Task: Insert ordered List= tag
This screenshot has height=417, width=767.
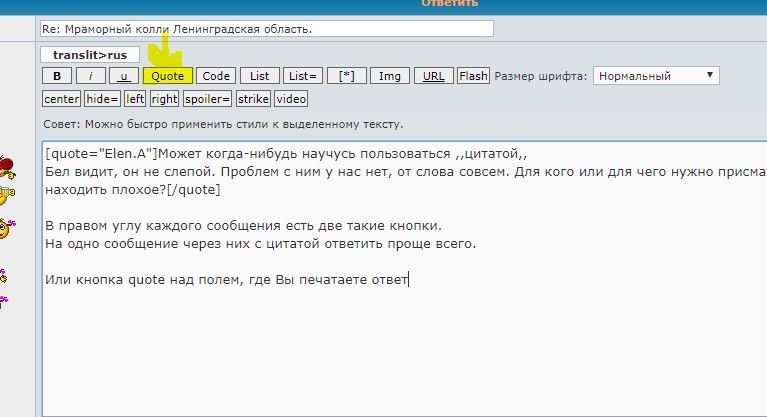Action: pyautogui.click(x=303, y=76)
